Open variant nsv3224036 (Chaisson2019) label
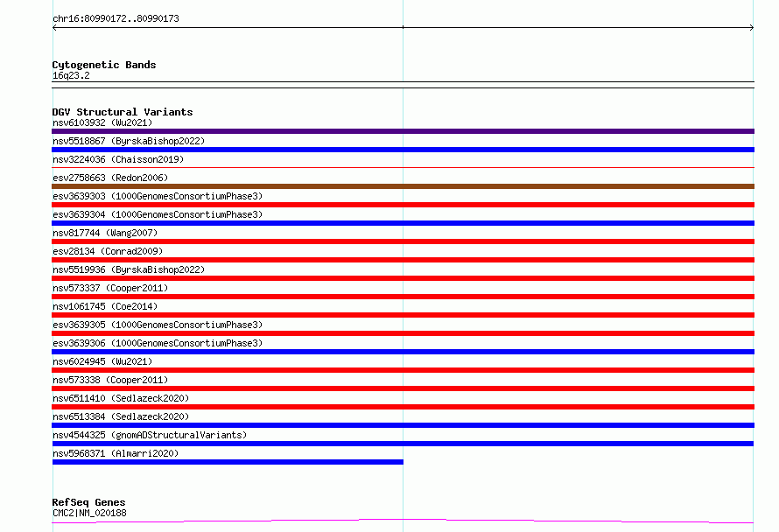 pos(118,159)
